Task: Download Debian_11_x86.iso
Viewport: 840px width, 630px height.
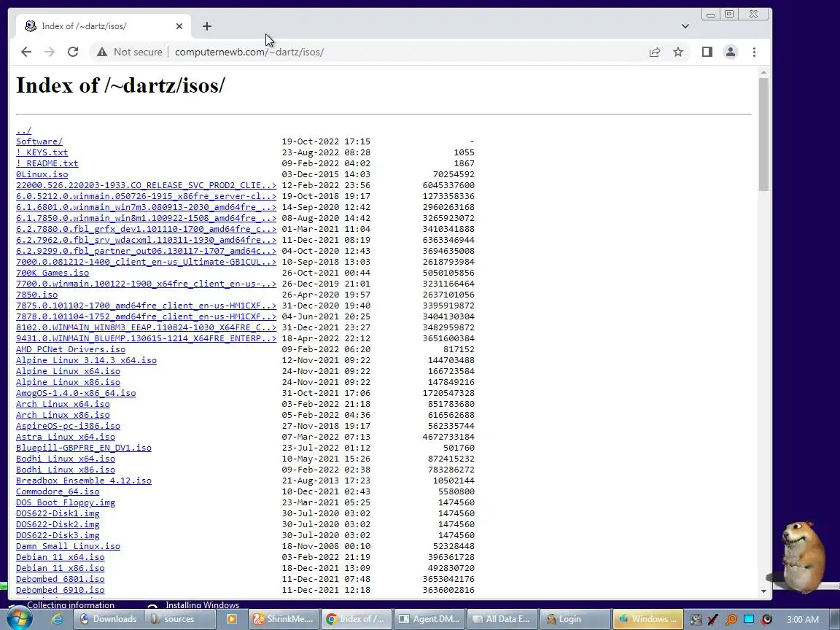Action: pyautogui.click(x=60, y=568)
